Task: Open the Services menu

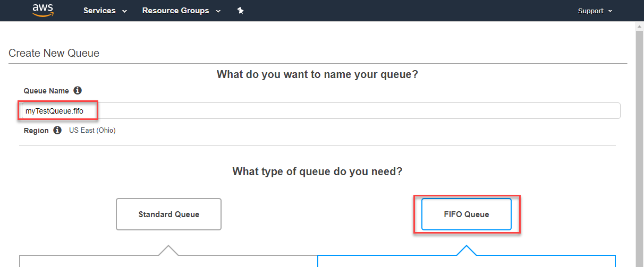Action: (x=99, y=11)
